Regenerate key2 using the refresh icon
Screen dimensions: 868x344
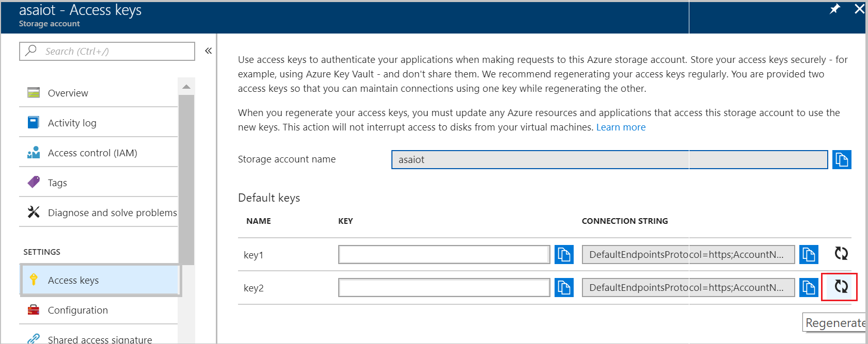pyautogui.click(x=841, y=287)
